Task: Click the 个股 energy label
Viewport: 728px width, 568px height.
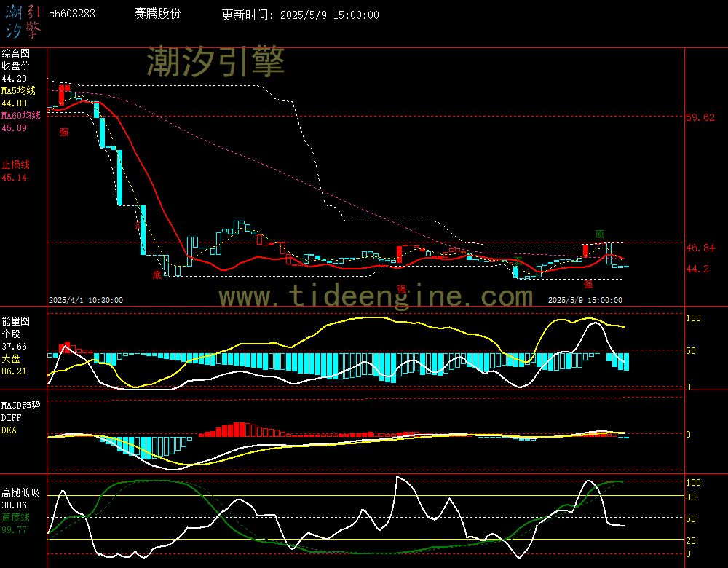Action: pos(11,334)
